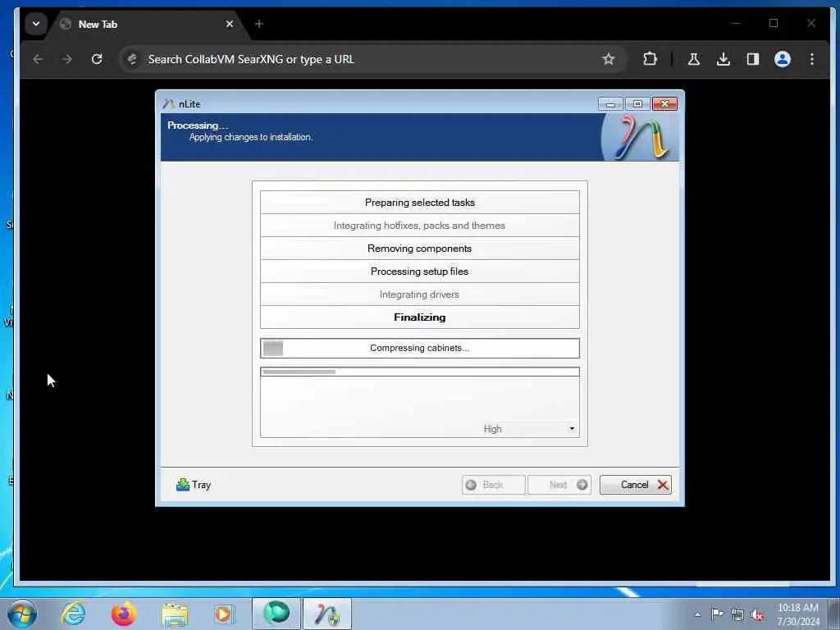The height and width of the screenshot is (630, 840).
Task: Open the Windows Start menu
Action: 22,614
